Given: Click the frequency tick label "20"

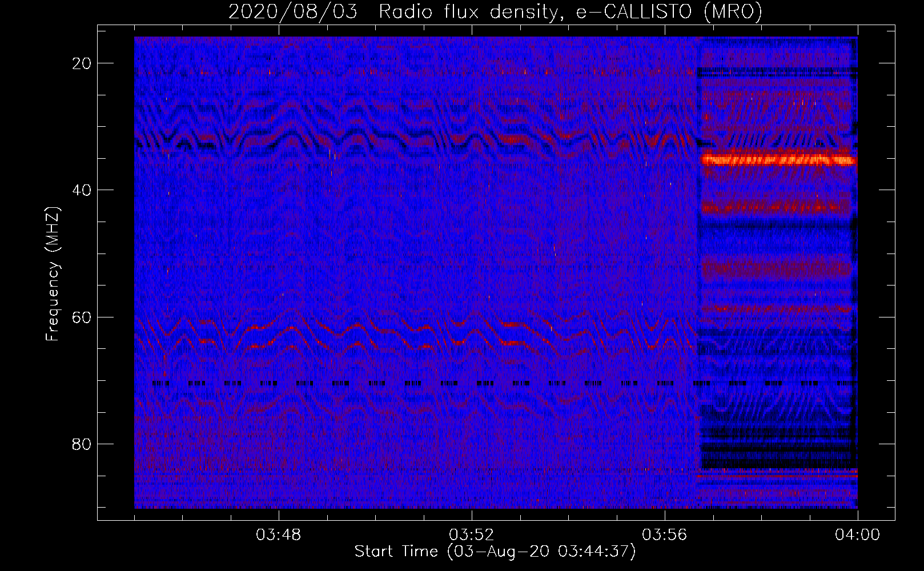Looking at the screenshot, I should click(82, 63).
